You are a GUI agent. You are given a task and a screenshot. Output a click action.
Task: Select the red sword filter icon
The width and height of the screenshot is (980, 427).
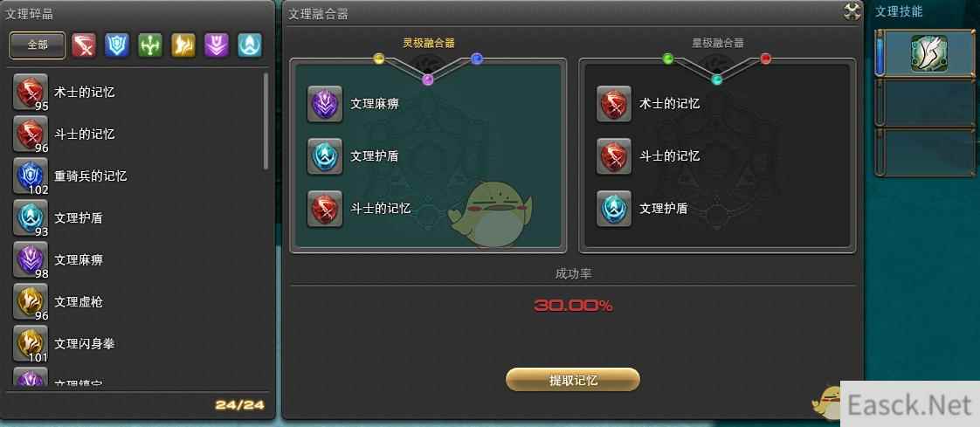[84, 45]
